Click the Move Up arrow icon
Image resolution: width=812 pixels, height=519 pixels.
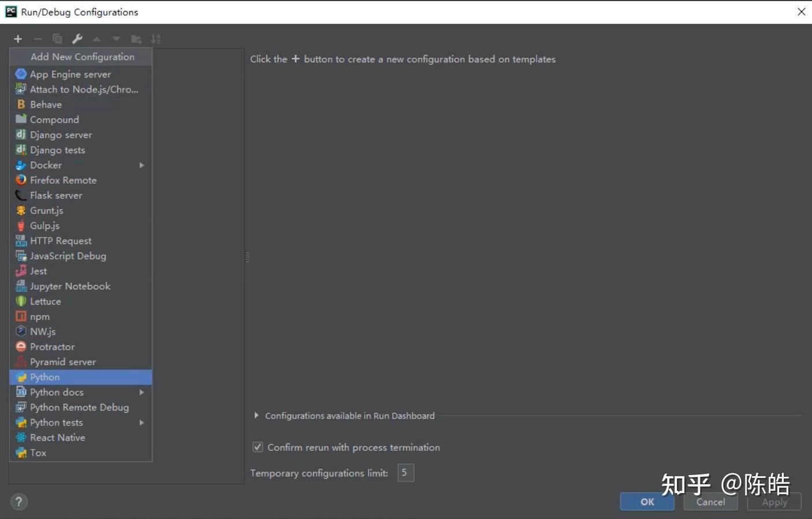pos(97,39)
